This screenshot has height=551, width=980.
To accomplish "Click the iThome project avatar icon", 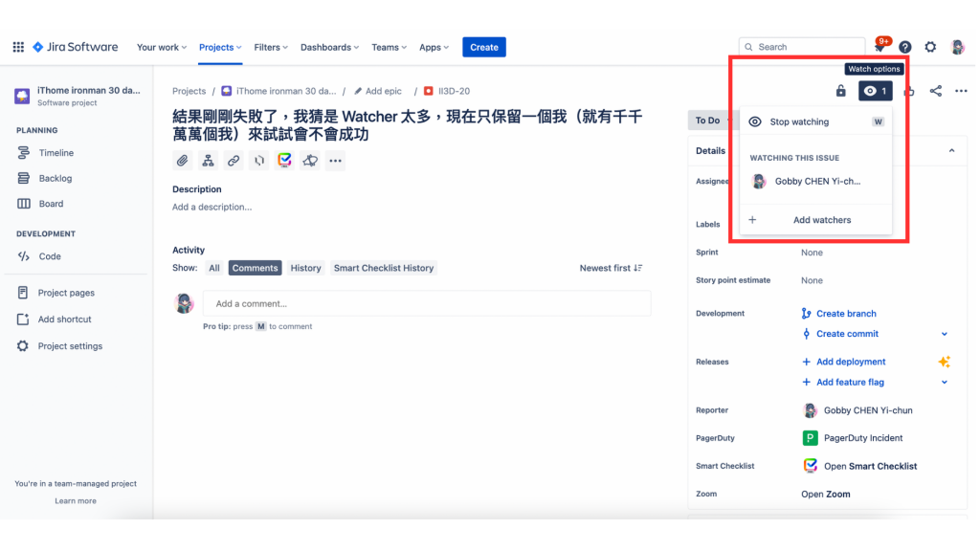I will (x=23, y=96).
